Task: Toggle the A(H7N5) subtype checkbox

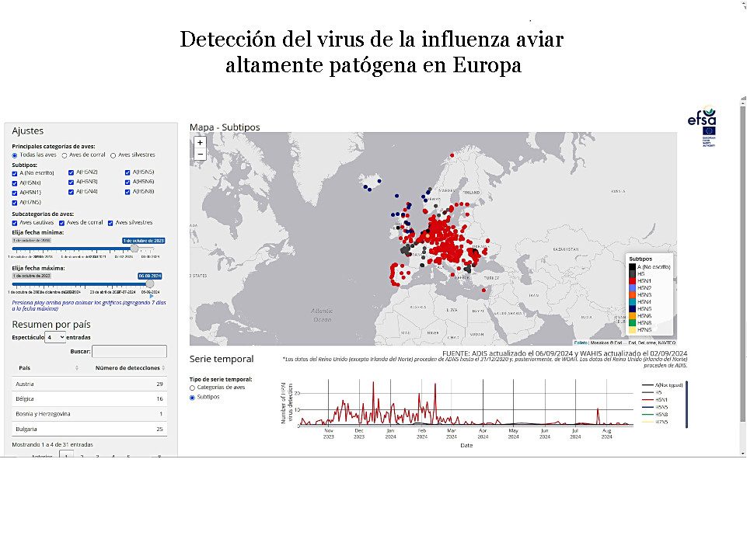Action: (x=15, y=203)
